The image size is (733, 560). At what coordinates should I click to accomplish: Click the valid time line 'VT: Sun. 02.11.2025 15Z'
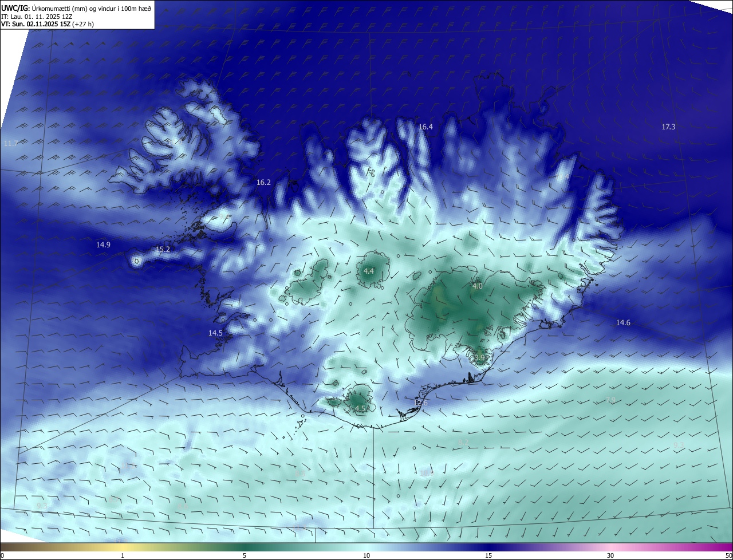click(x=36, y=24)
